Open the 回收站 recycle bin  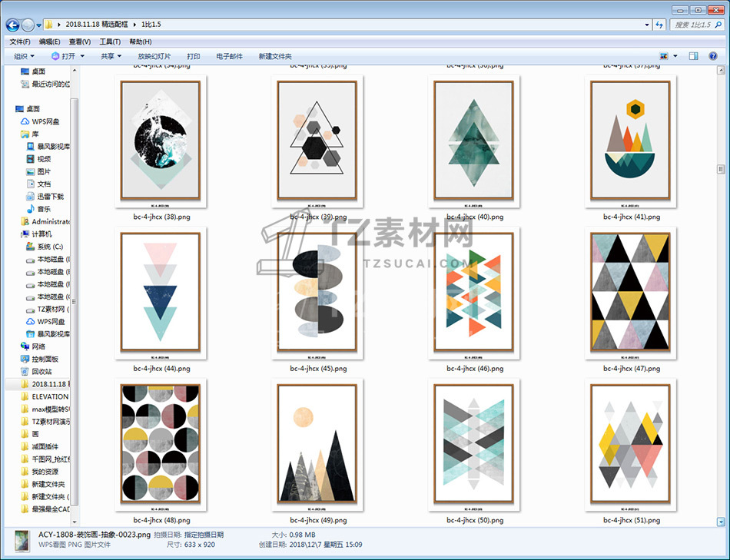pyautogui.click(x=36, y=372)
